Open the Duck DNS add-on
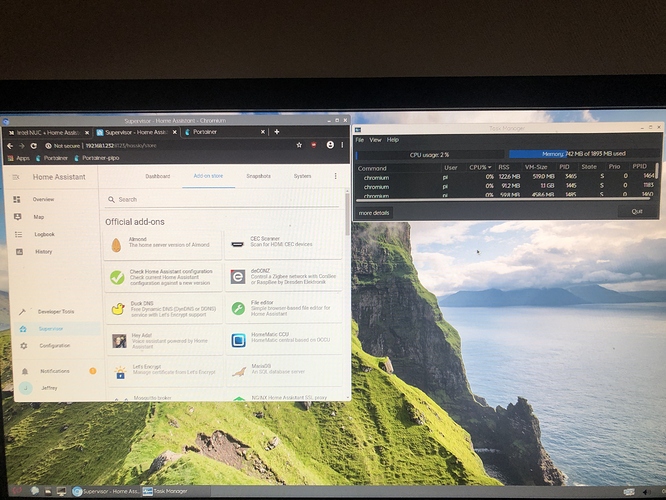Image resolution: width=666 pixels, height=500 pixels. [164, 309]
